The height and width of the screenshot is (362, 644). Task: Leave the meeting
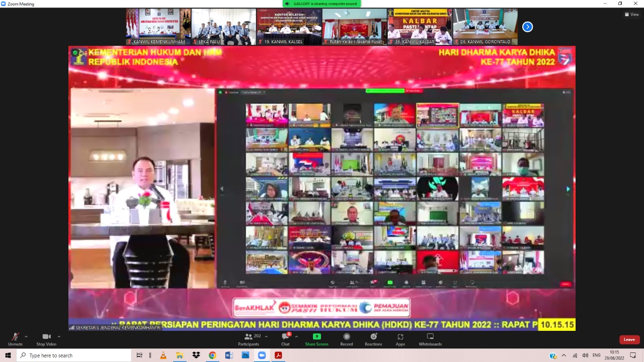629,339
